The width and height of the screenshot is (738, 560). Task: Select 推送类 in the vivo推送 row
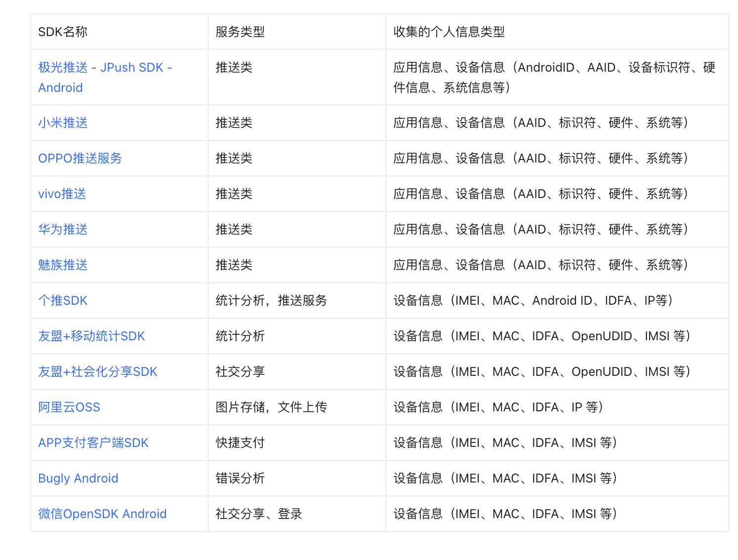pos(234,194)
